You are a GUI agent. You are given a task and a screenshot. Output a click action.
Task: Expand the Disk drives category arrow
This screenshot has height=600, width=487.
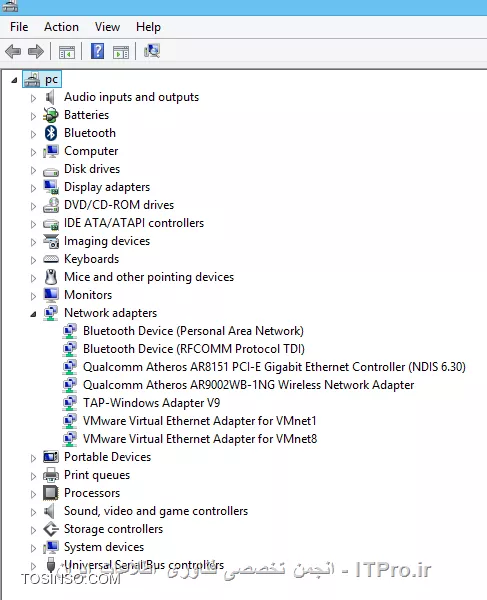33,170
